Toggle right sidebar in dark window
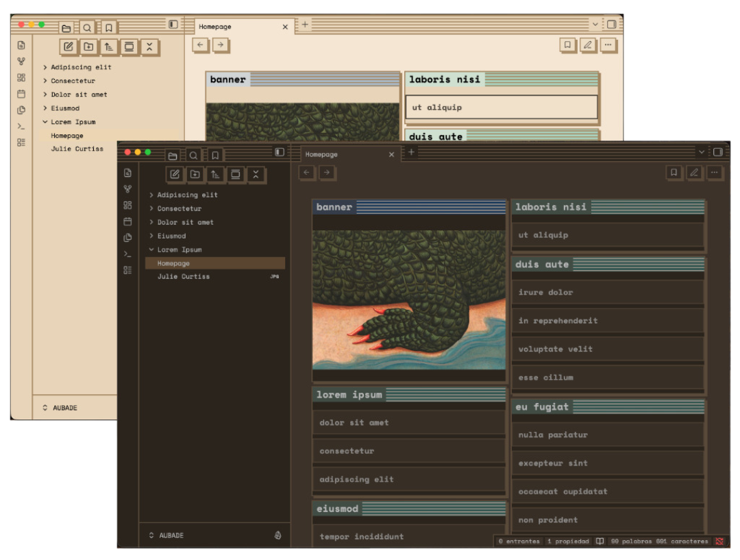This screenshot has height=560, width=740. (x=718, y=152)
